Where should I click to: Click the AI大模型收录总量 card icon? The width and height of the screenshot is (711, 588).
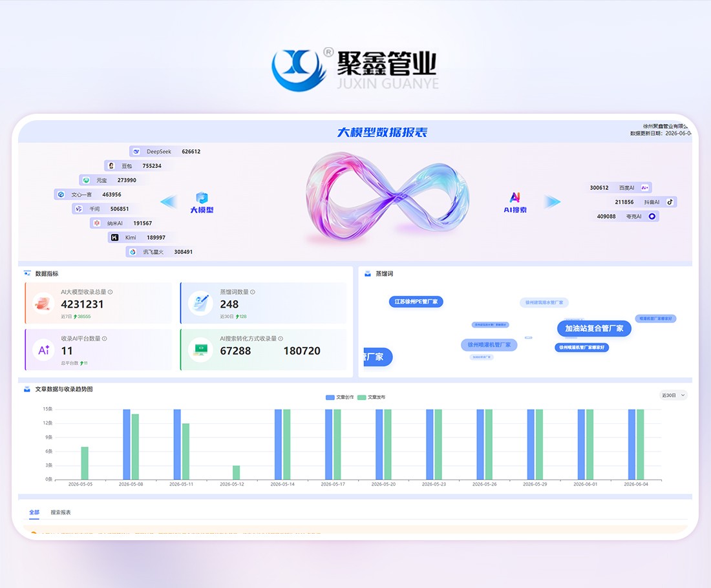coord(43,303)
